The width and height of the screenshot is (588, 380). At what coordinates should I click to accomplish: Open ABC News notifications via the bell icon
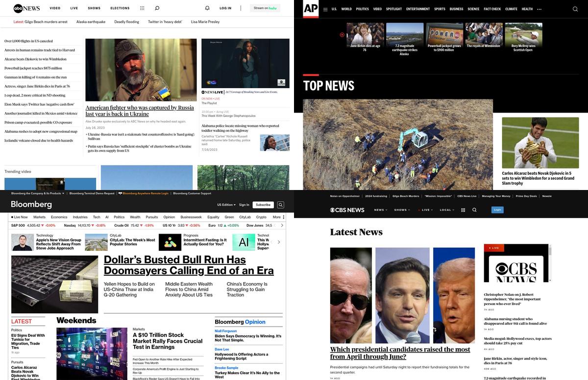(x=207, y=8)
